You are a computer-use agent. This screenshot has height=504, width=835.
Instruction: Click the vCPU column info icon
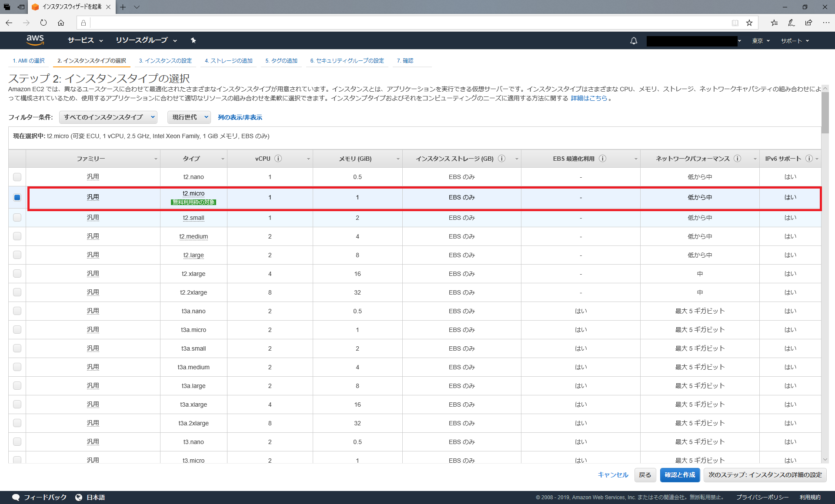tap(278, 159)
